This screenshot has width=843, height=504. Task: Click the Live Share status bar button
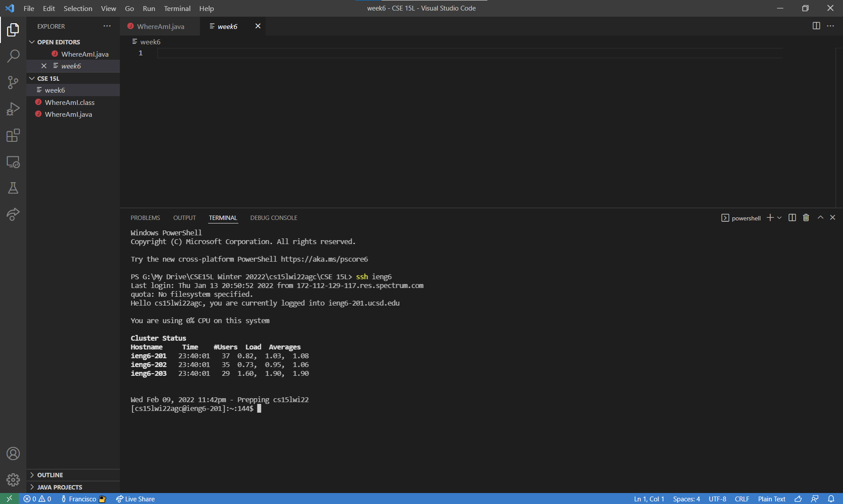click(135, 499)
